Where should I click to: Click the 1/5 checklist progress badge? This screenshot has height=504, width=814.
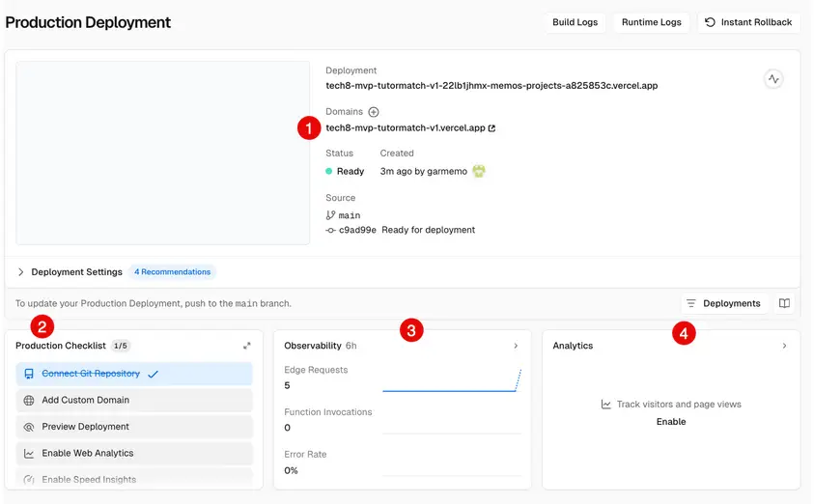[121, 346]
